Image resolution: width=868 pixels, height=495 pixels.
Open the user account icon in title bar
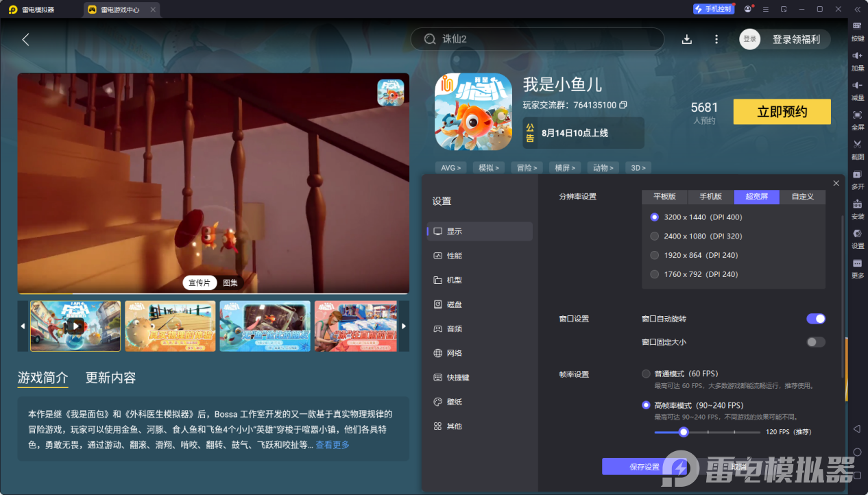click(748, 9)
